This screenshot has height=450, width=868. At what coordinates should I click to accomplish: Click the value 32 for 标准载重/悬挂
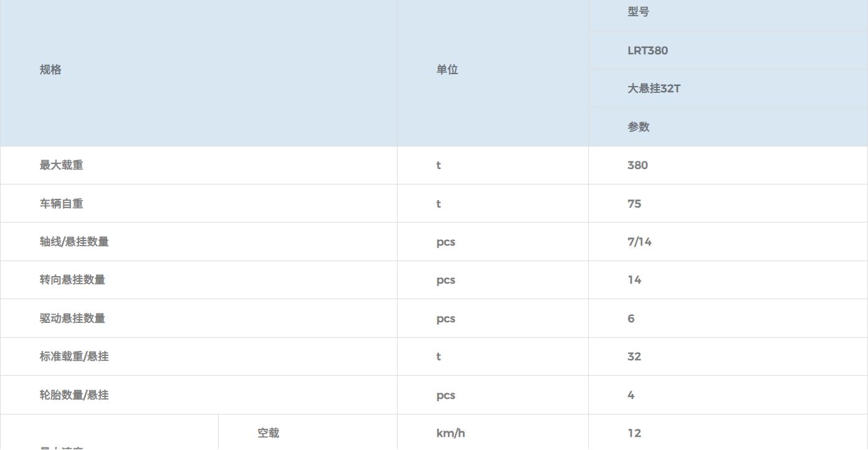coord(634,357)
